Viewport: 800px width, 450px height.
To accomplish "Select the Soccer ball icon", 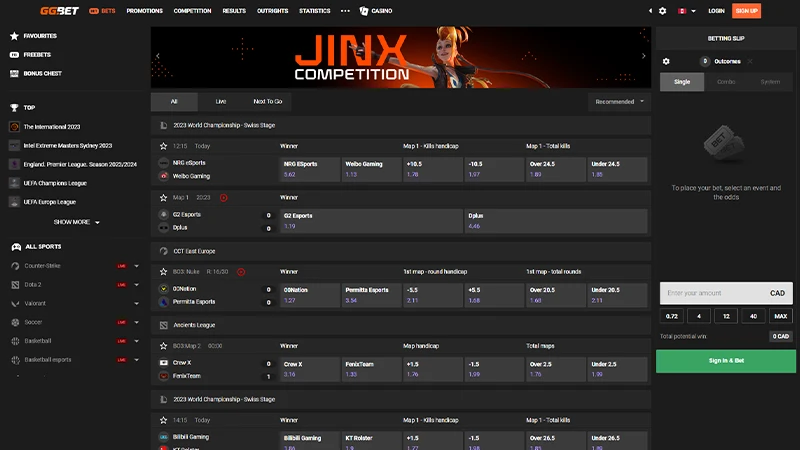I will pyautogui.click(x=15, y=322).
